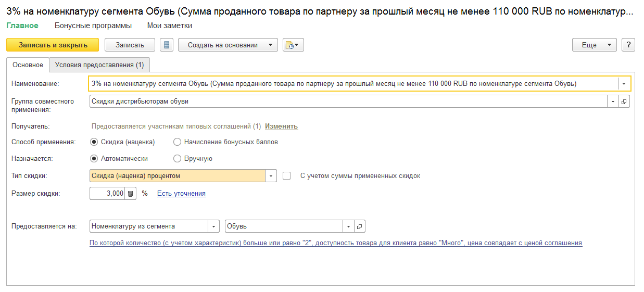The height and width of the screenshot is (292, 644).
Task: Open the shared application group form icon
Action: (x=624, y=101)
